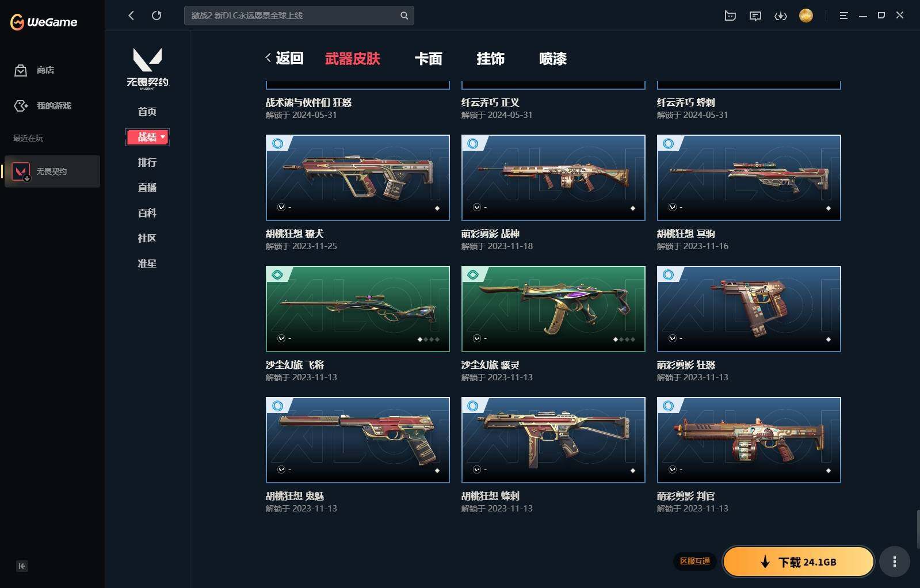
Task: Click the 战术熊与伙伴们 狂怒 skin title
Action: (x=308, y=102)
